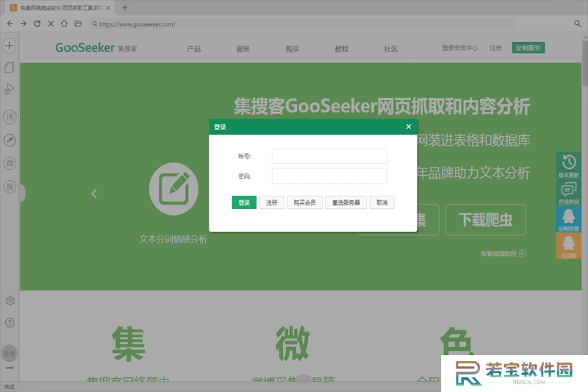Open the pages icon in left sidebar
Image resolution: width=588 pixels, height=392 pixels.
click(x=10, y=68)
